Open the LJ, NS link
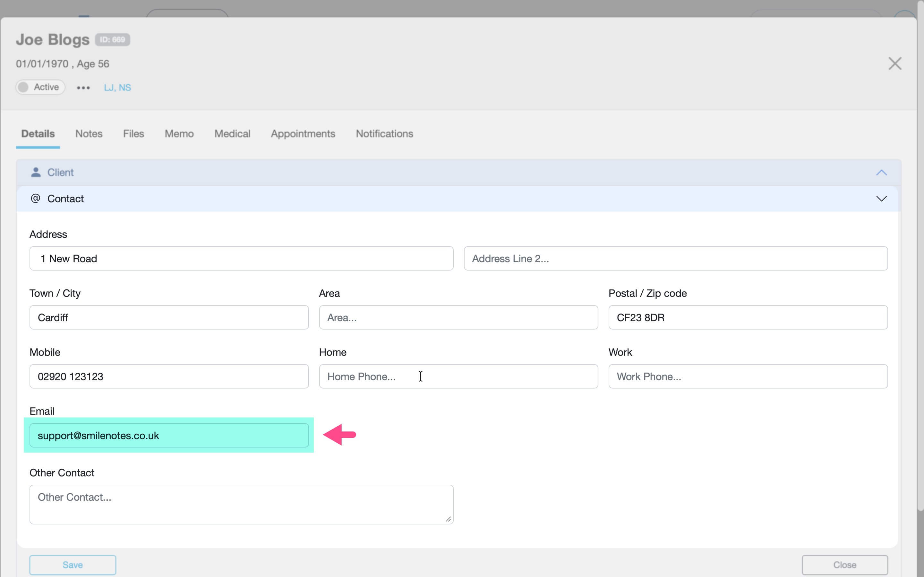The width and height of the screenshot is (924, 577). coord(117,88)
